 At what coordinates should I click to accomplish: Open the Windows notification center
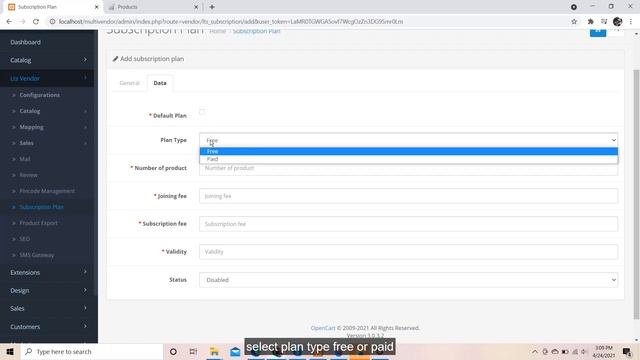(627, 351)
